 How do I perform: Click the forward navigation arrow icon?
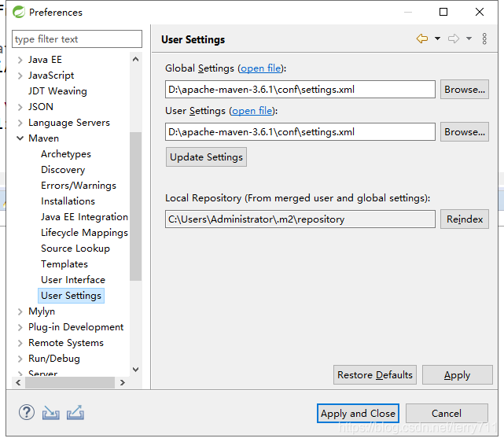(x=453, y=39)
